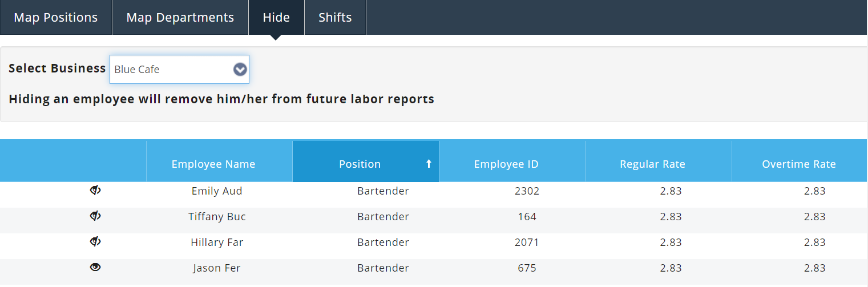Viewport: 868px width, 287px height.
Task: Sort by Employee Name column header
Action: [213, 164]
